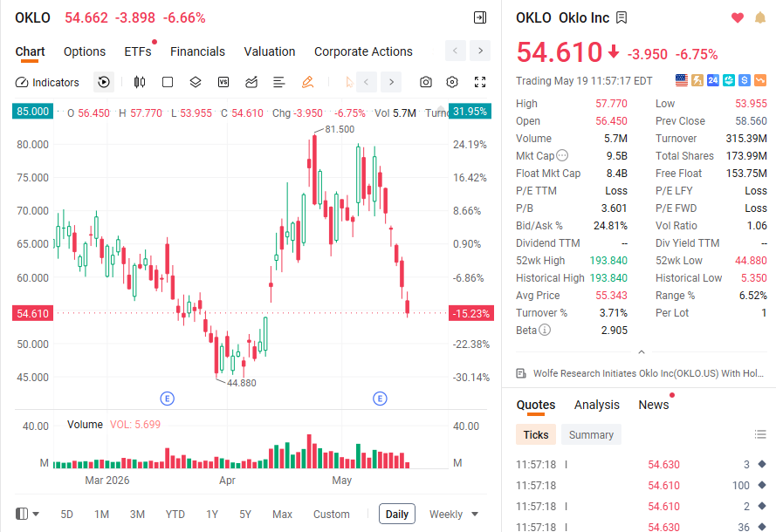Open ticks list options menu icon
This screenshot has height=532, width=776.
pos(760,434)
